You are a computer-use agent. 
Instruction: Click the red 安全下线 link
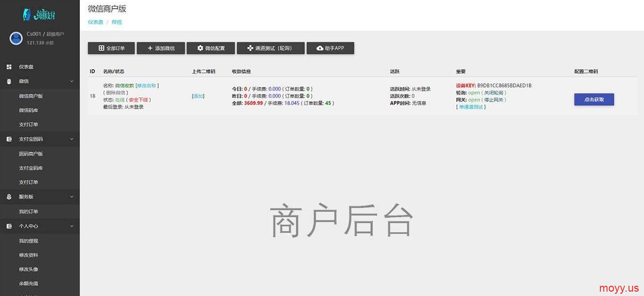139,100
